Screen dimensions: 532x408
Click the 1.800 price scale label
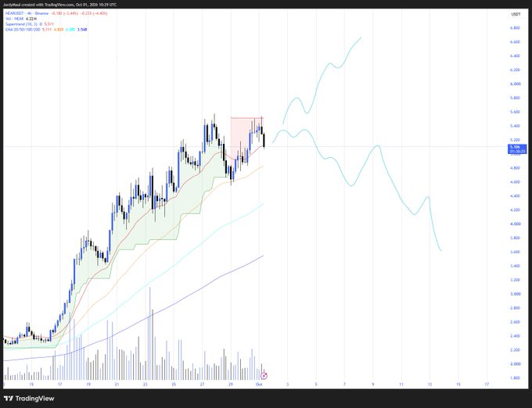pyautogui.click(x=515, y=378)
